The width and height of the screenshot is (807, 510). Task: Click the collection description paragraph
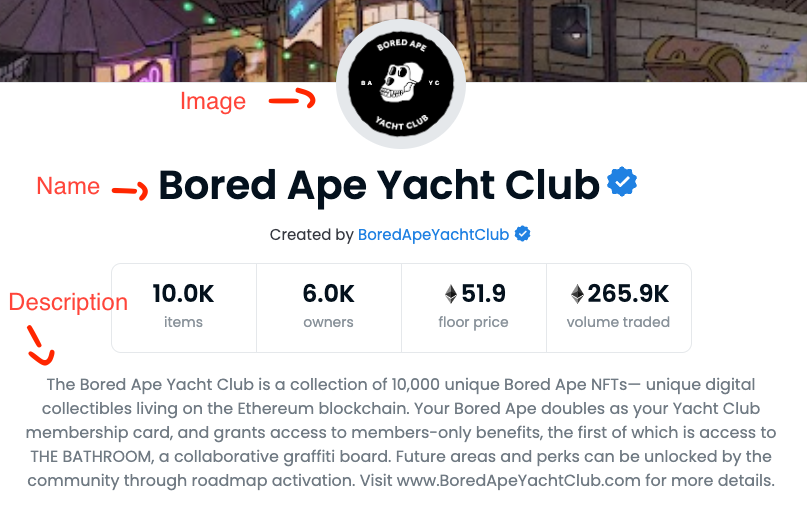point(401,432)
